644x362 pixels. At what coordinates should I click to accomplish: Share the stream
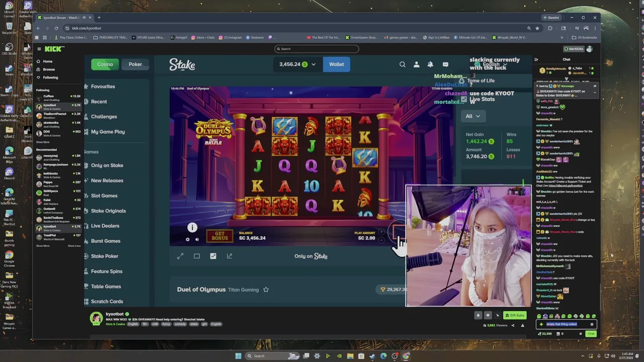click(513, 325)
